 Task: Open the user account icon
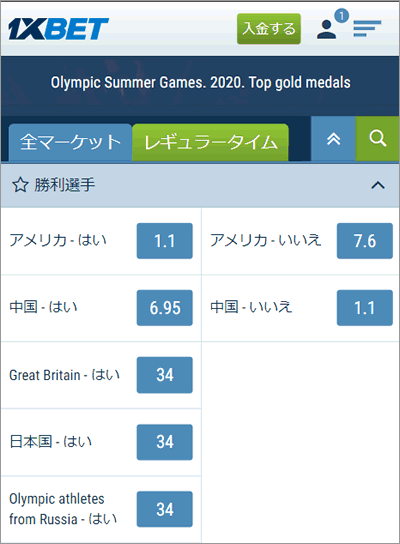point(326,29)
